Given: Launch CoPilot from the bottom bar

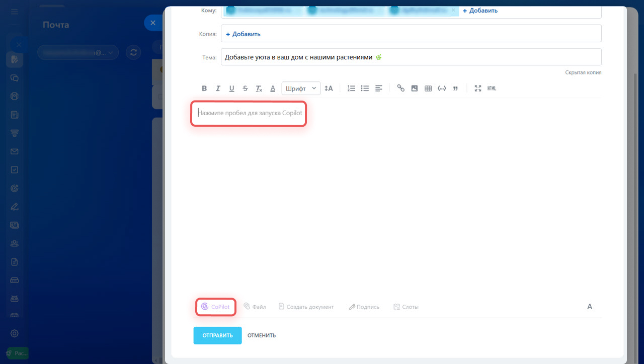Looking at the screenshot, I should point(215,307).
